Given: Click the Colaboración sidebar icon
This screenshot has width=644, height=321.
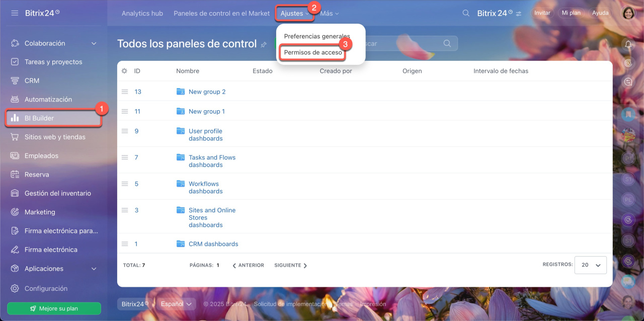Looking at the screenshot, I should 15,43.
